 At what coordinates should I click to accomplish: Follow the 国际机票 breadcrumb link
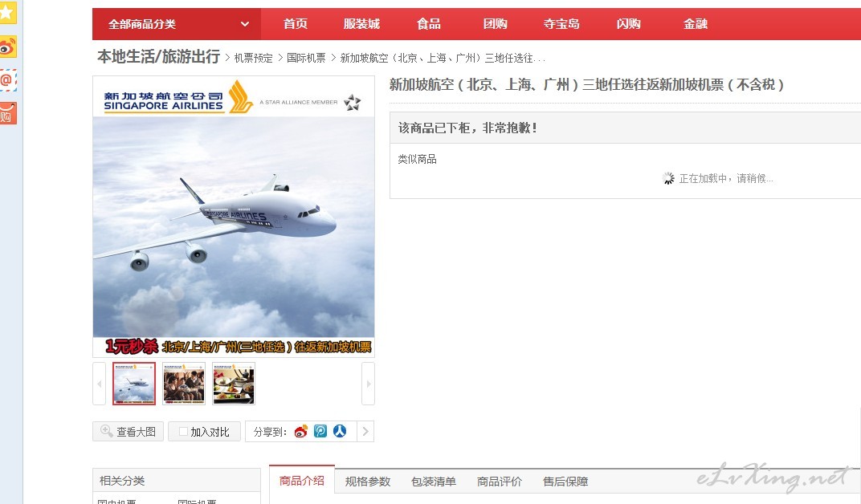tap(306, 58)
